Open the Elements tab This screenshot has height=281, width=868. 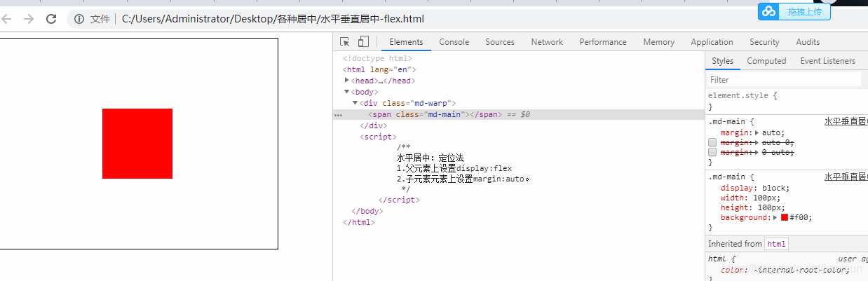(406, 42)
